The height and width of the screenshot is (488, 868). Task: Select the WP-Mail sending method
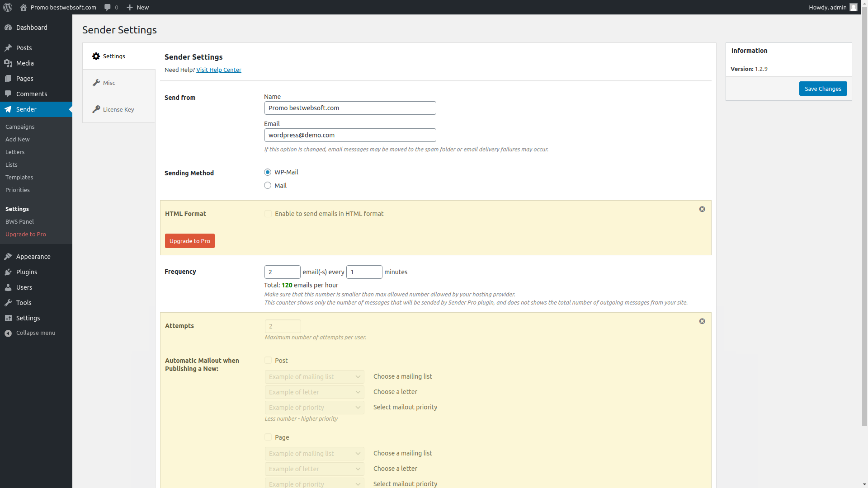pos(268,172)
